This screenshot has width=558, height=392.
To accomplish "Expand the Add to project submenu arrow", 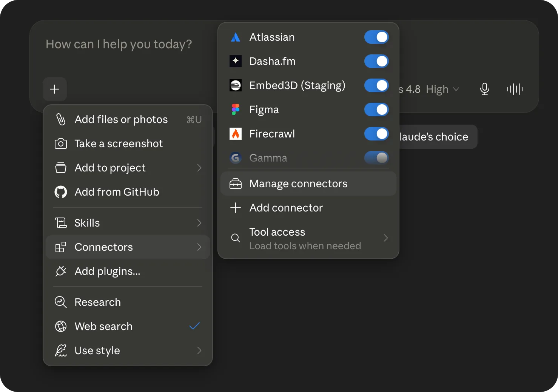I will [199, 168].
